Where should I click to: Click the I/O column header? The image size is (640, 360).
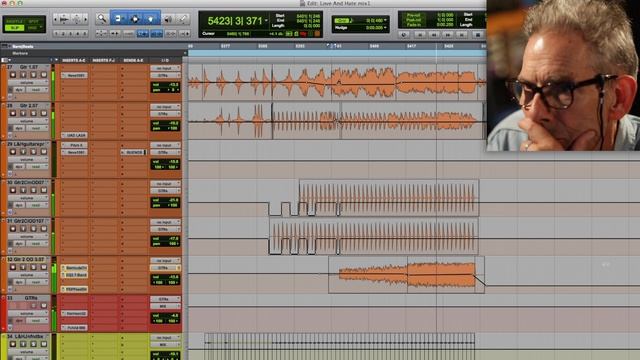pyautogui.click(x=165, y=60)
